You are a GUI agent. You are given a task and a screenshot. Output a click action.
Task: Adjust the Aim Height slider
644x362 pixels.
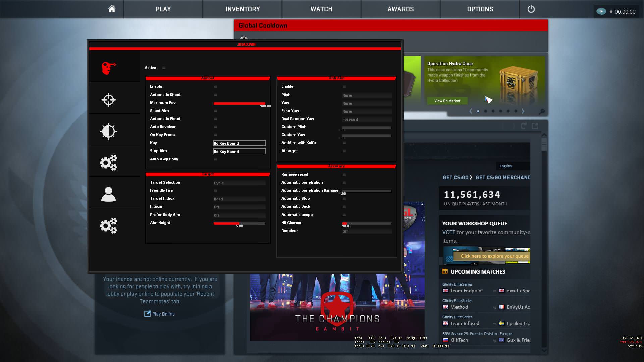[x=239, y=223]
